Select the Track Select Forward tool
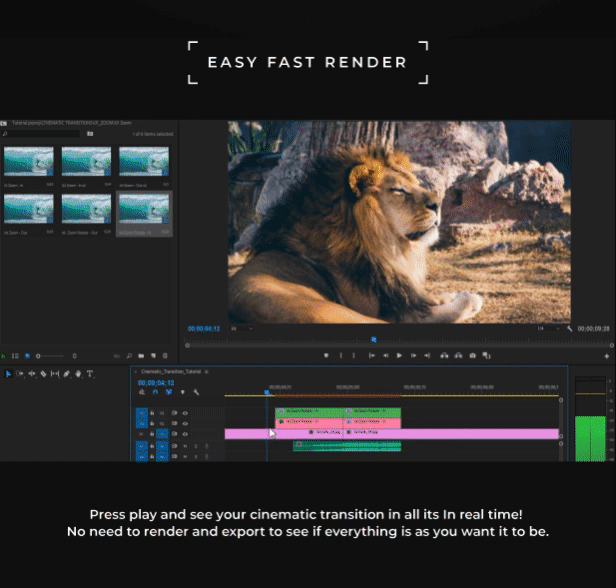Image resolution: width=616 pixels, height=588 pixels. point(20,374)
